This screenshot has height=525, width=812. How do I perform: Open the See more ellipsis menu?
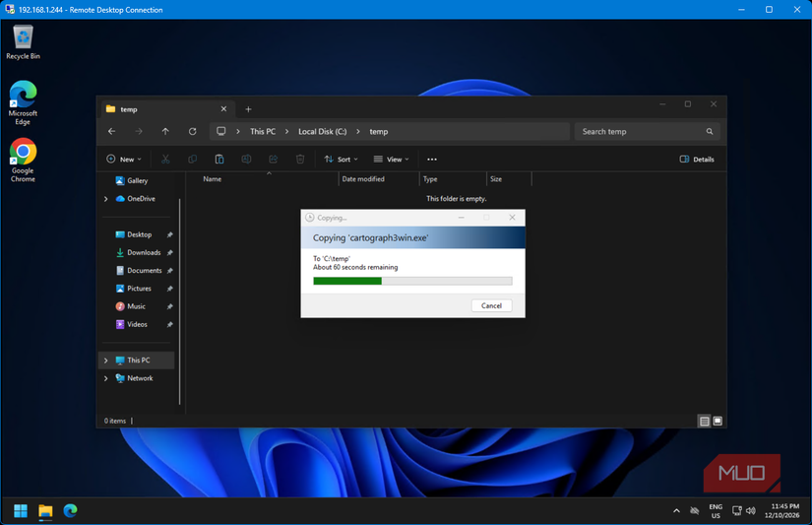tap(432, 160)
